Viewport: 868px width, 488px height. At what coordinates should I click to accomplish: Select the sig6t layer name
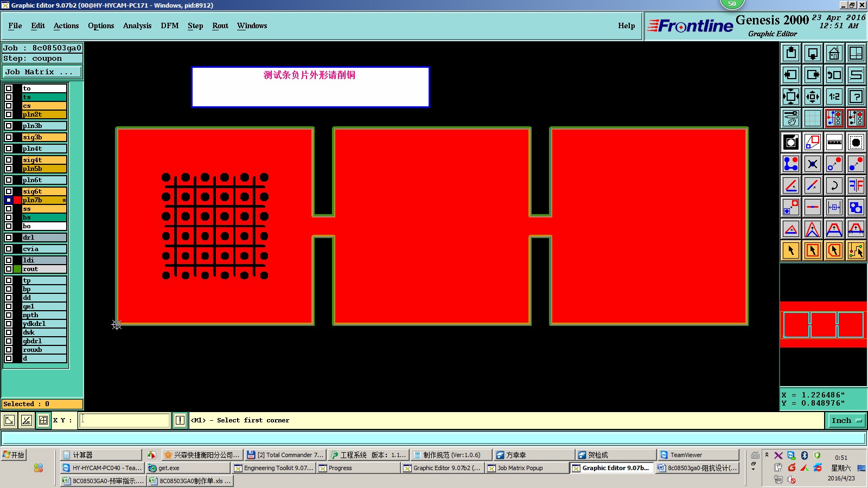point(44,191)
